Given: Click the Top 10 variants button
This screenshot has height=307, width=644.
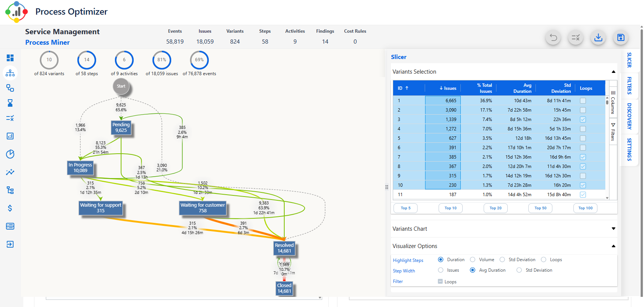Looking at the screenshot, I should tap(450, 208).
